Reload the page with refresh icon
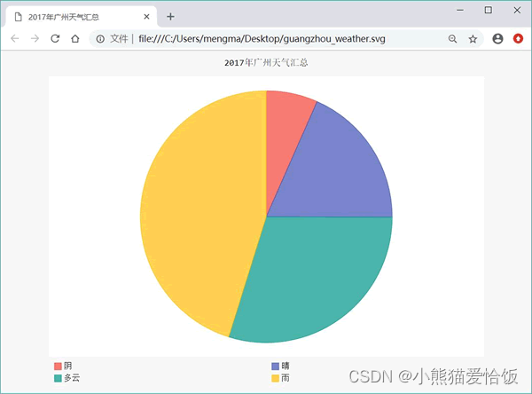Image resolution: width=532 pixels, height=394 pixels. point(55,39)
